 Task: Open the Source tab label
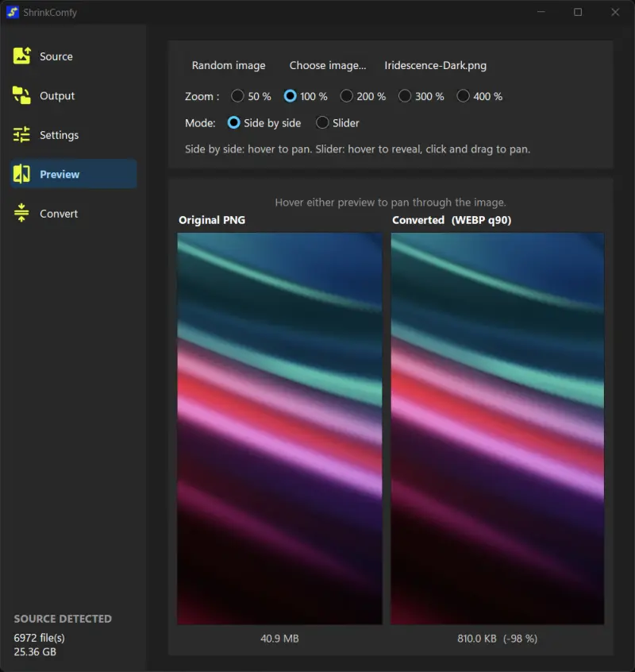[56, 56]
